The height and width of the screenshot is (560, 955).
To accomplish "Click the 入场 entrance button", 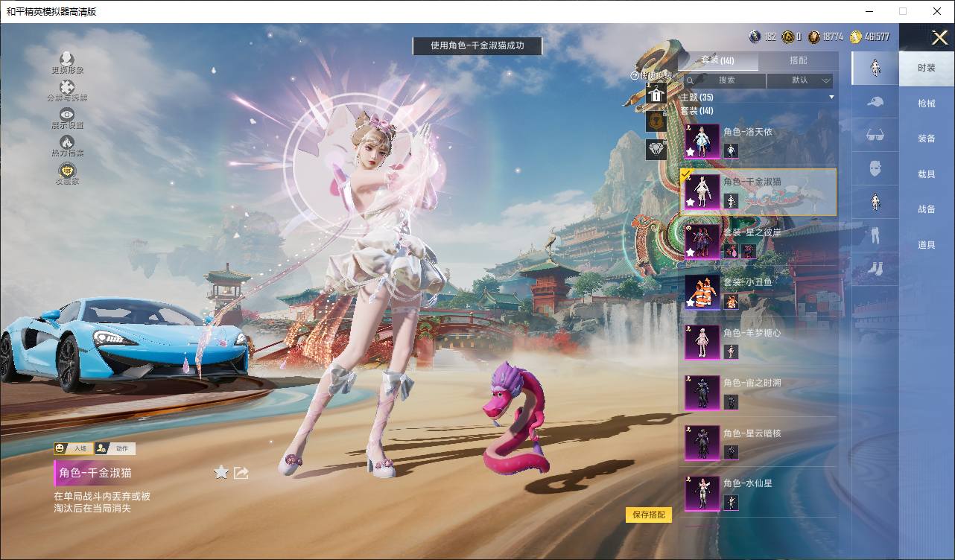I will (72, 449).
